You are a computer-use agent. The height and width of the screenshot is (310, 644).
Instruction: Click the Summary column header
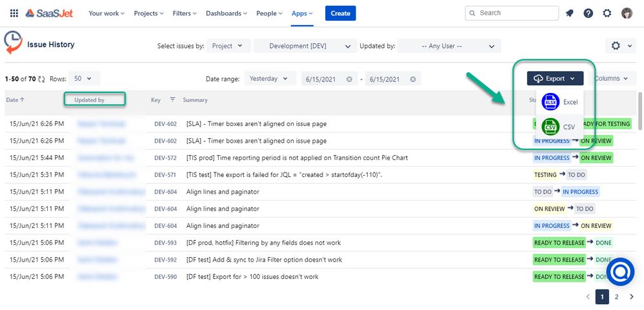[195, 100]
